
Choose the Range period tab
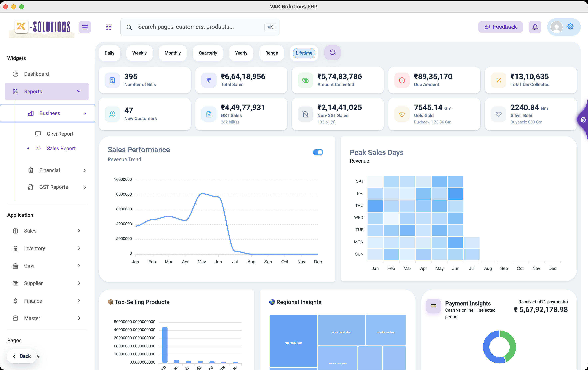click(x=272, y=53)
